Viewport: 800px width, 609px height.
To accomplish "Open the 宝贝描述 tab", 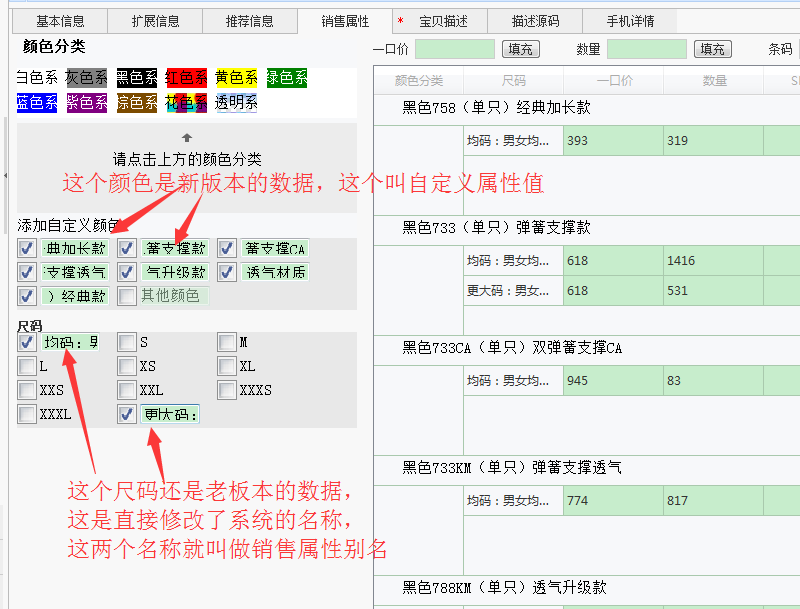I will (x=443, y=21).
